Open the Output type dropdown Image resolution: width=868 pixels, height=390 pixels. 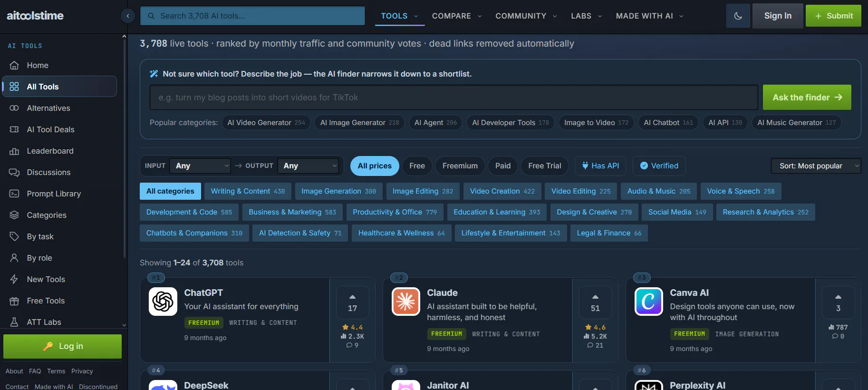(x=308, y=166)
